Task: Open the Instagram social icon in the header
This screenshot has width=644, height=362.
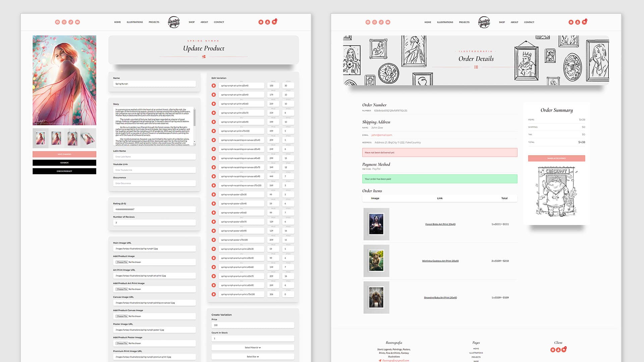Action: point(64,22)
